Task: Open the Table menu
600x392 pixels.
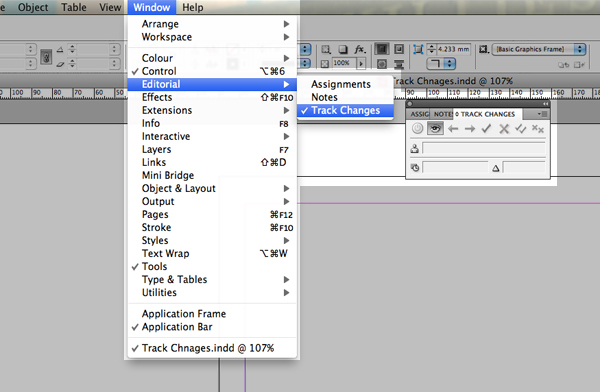Action: 74,7
